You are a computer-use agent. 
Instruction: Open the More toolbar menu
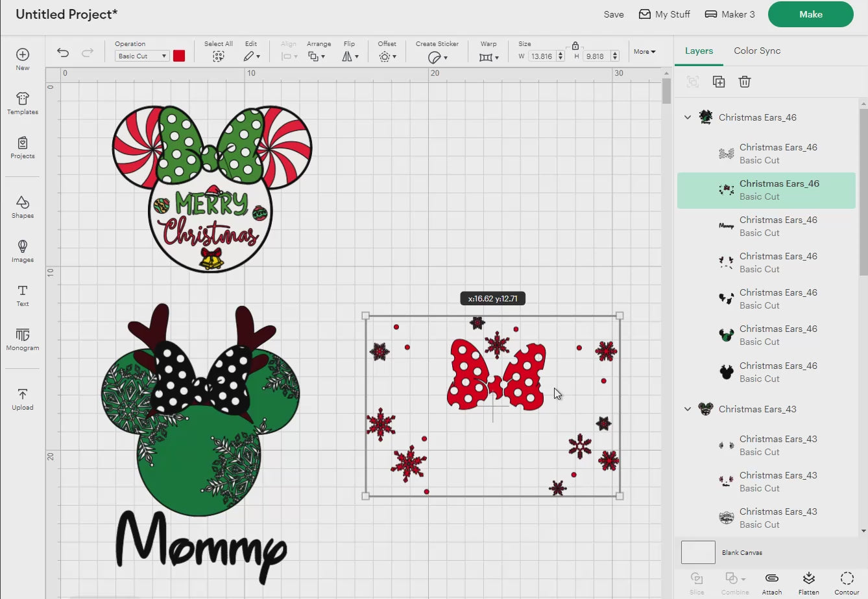pos(644,51)
